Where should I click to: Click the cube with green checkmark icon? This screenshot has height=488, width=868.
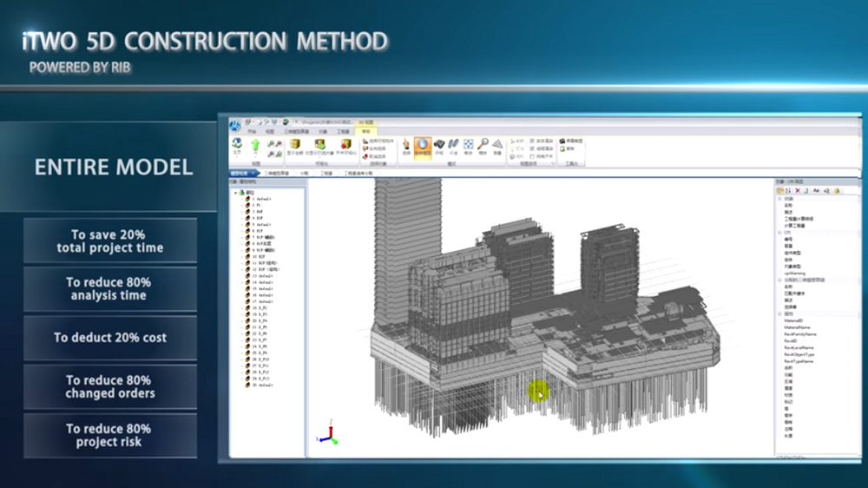(320, 144)
